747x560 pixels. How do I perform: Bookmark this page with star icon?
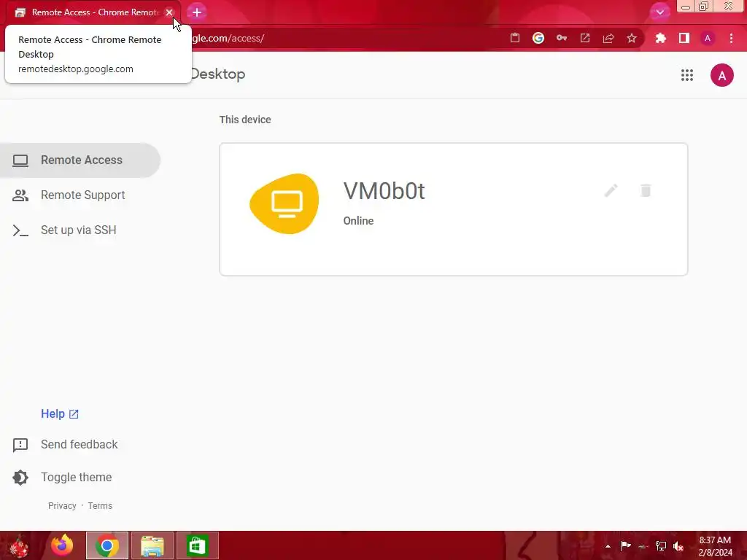coord(632,38)
